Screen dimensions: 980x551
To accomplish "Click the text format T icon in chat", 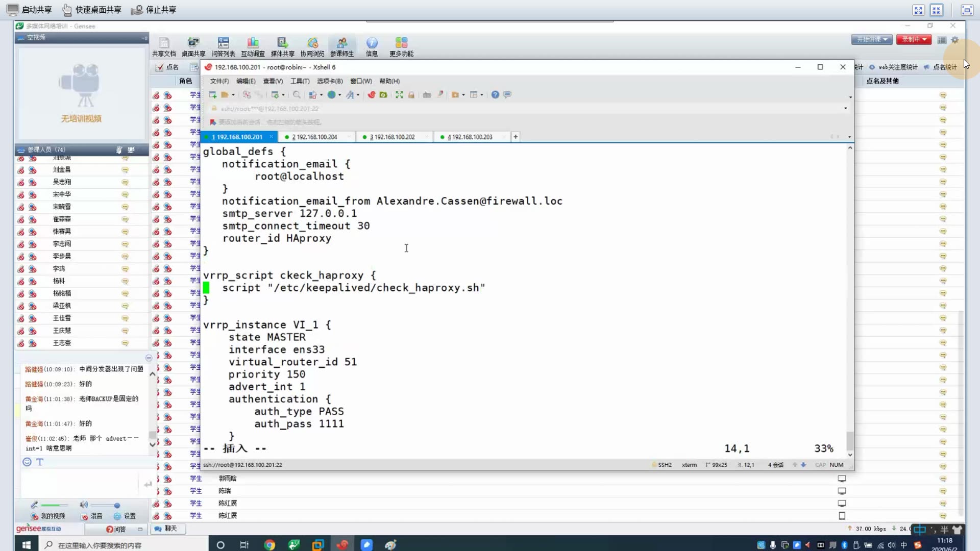I will click(40, 462).
